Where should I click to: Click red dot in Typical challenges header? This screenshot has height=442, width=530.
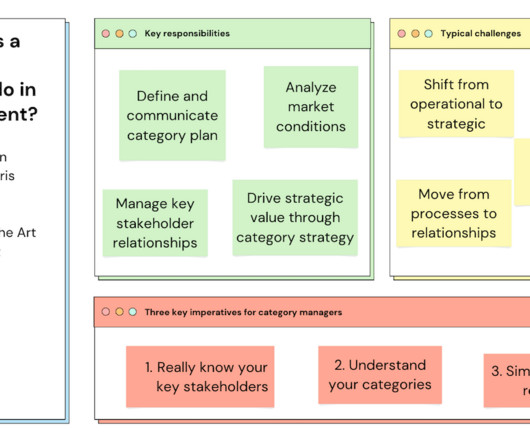[x=402, y=33]
